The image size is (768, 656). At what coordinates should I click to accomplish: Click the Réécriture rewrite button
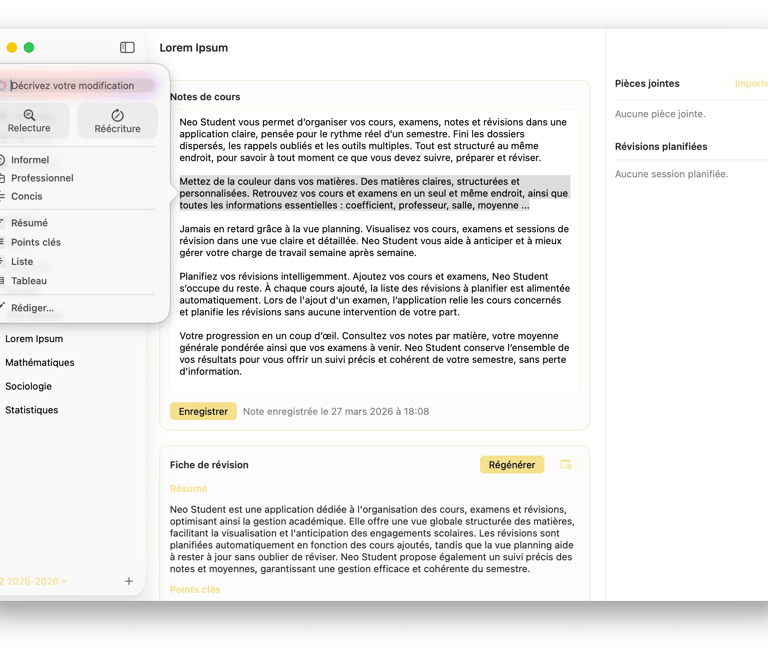(118, 121)
